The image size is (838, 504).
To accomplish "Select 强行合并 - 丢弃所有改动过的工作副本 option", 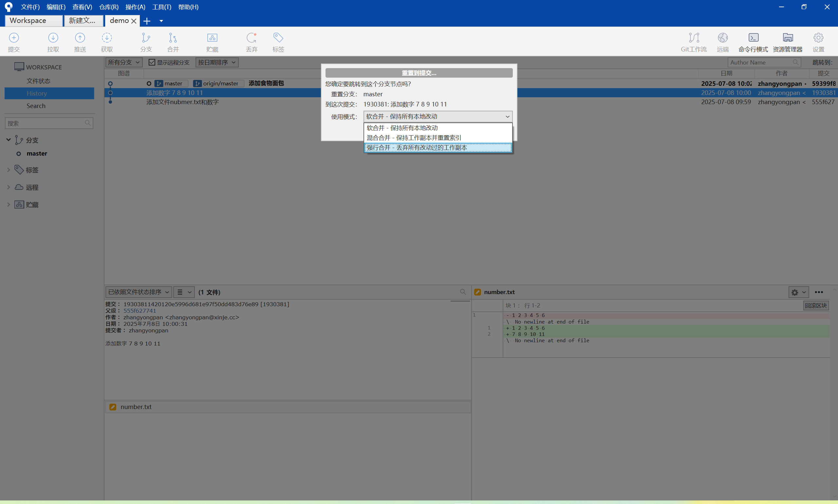I will pos(438,148).
